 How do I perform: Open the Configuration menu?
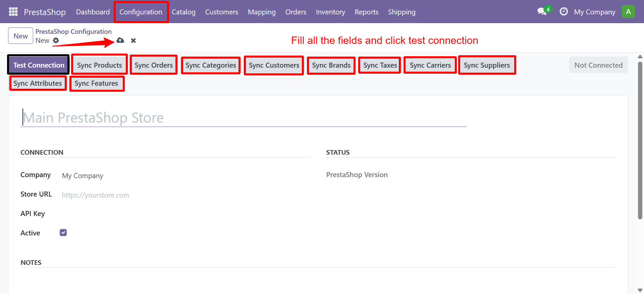click(141, 12)
